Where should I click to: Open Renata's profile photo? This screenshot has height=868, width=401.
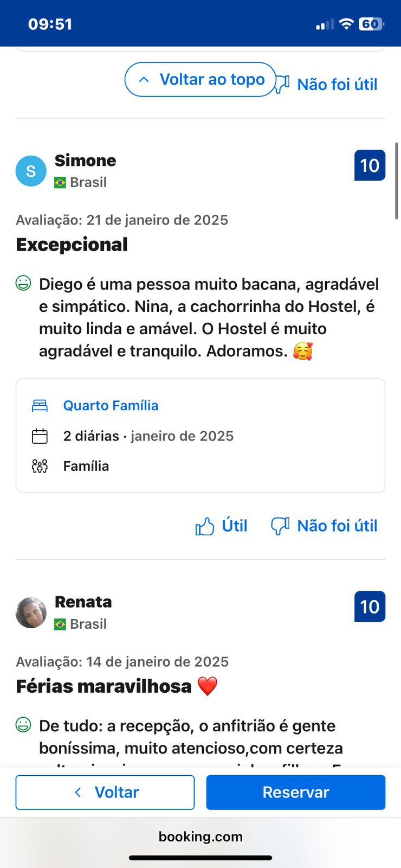31,612
